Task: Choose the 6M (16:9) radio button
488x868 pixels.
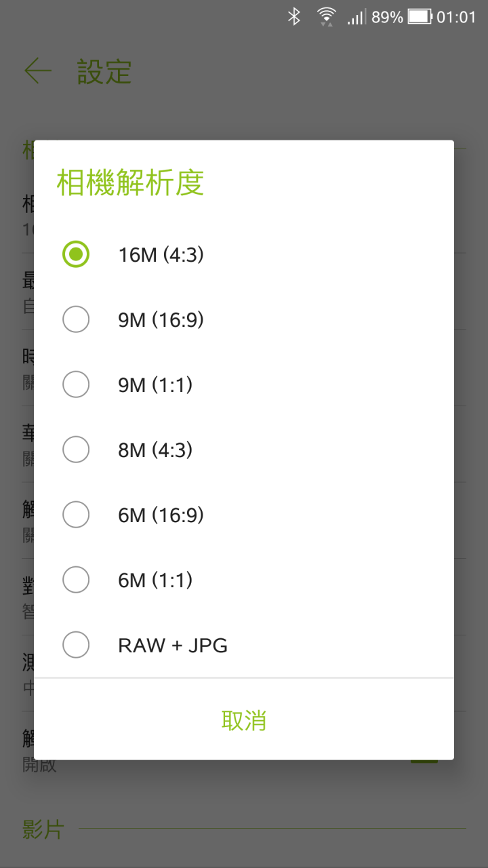Action: (x=76, y=515)
